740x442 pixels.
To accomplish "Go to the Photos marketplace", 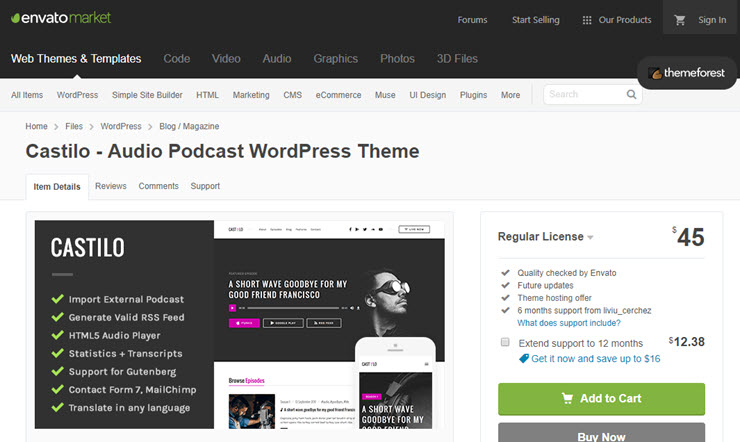I will 397,58.
